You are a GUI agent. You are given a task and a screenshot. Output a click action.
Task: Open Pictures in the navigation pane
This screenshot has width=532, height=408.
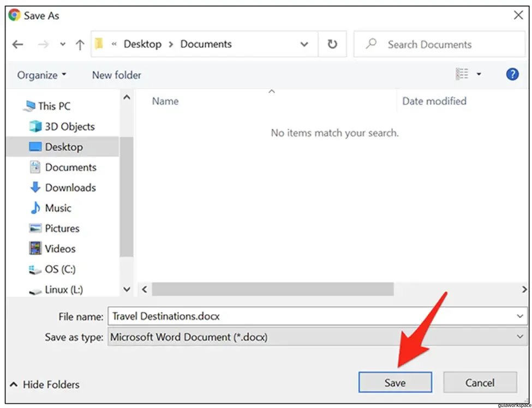62,229
